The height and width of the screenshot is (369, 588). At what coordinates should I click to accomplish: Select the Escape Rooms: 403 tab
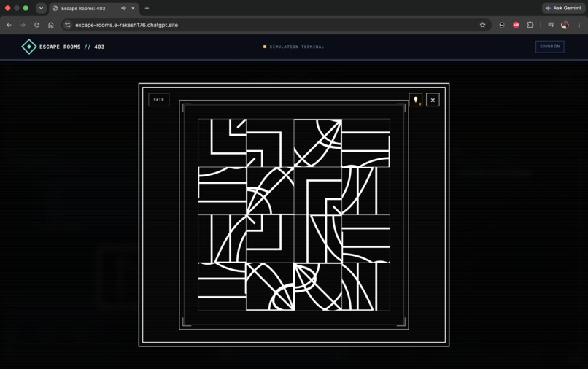(x=94, y=8)
